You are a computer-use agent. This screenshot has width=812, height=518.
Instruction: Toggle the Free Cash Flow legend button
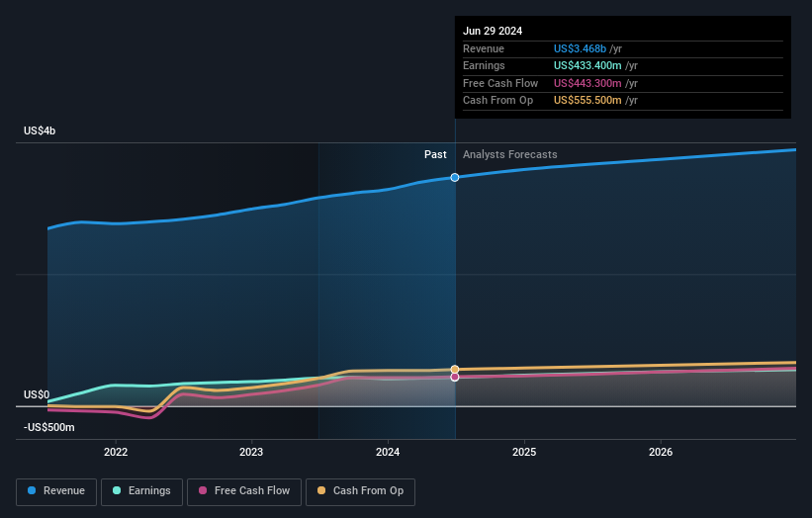click(x=244, y=491)
